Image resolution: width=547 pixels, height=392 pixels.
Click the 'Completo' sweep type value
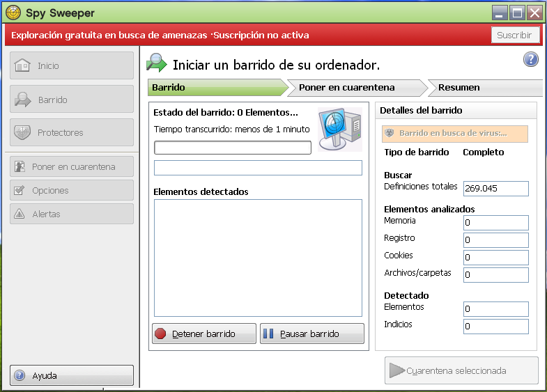483,152
